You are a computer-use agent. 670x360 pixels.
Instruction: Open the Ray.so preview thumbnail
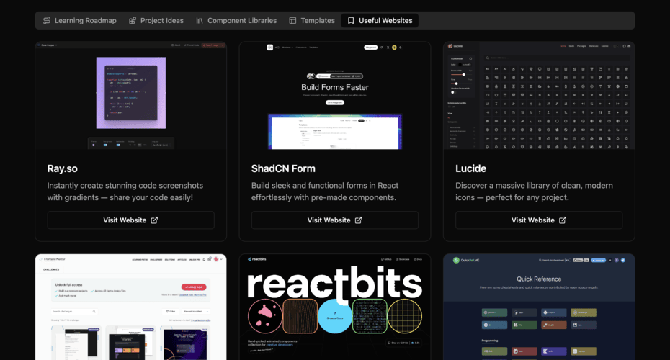point(131,95)
